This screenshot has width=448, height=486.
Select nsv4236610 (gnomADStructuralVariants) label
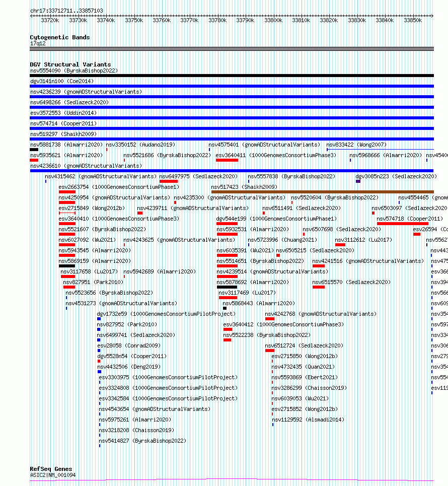click(x=86, y=166)
